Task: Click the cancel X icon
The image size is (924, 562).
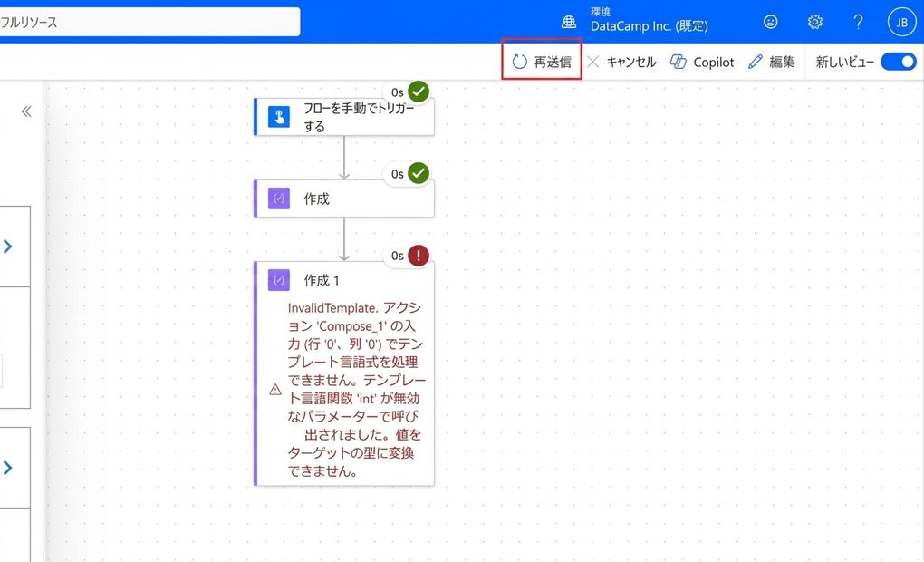Action: click(592, 62)
